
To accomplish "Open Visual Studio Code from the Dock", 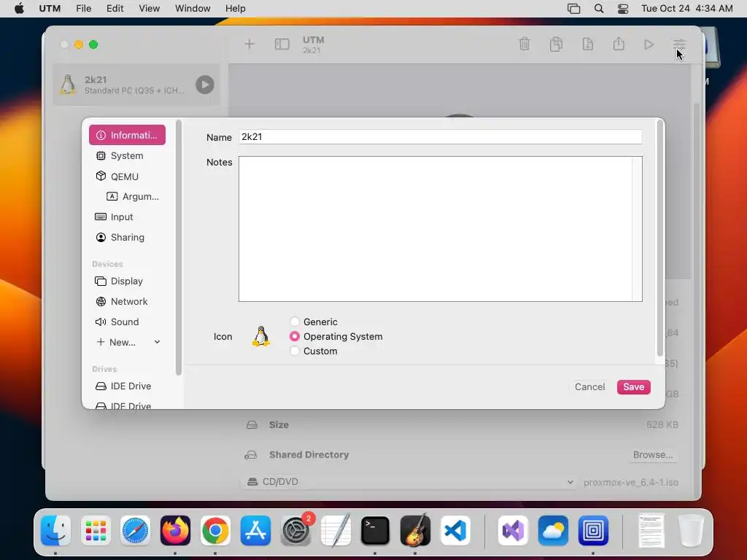I will [455, 531].
